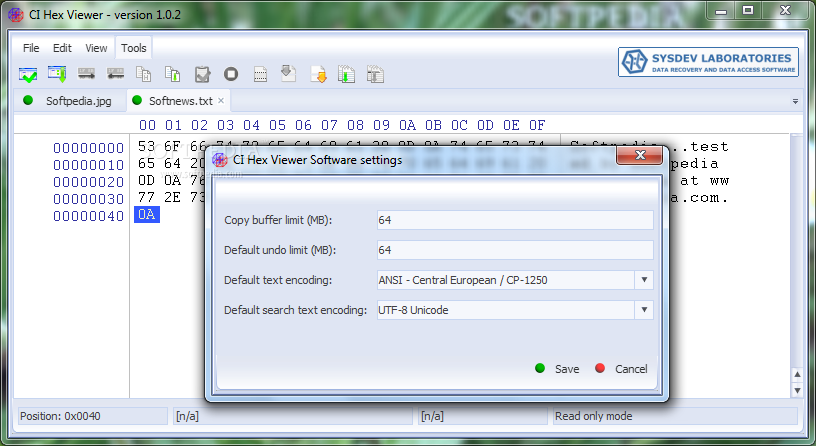The width and height of the screenshot is (816, 446).
Task: Click the page with gray down-arrow icon
Action: tap(288, 73)
